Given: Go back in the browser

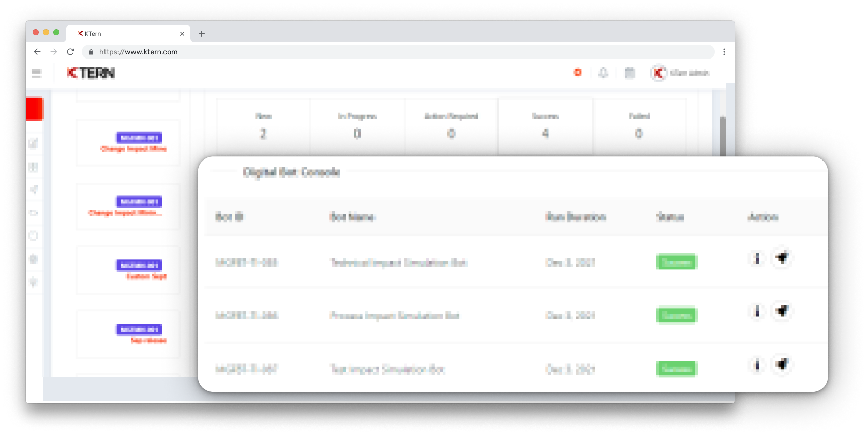Looking at the screenshot, I should coord(37,52).
